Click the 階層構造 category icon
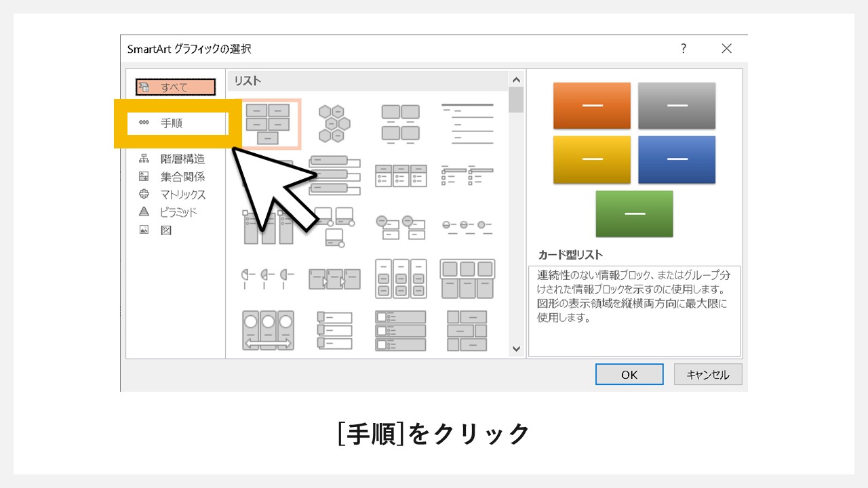 [x=145, y=159]
